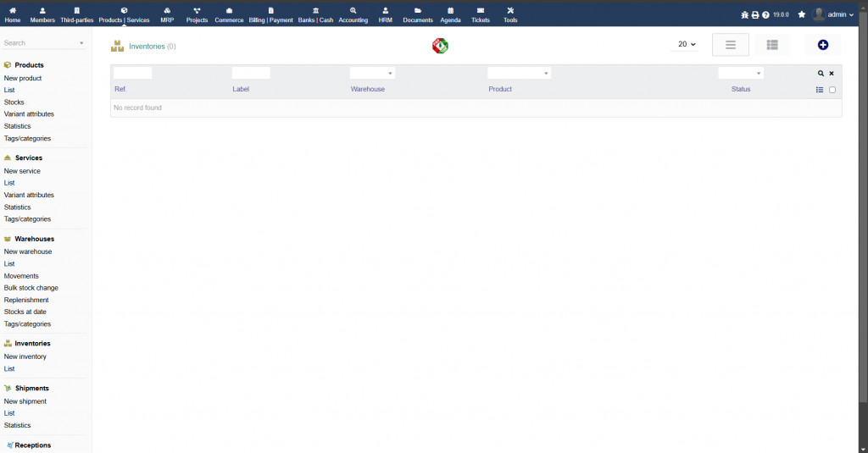Open the page size 20 dropdown
The width and height of the screenshot is (868, 453).
[687, 44]
